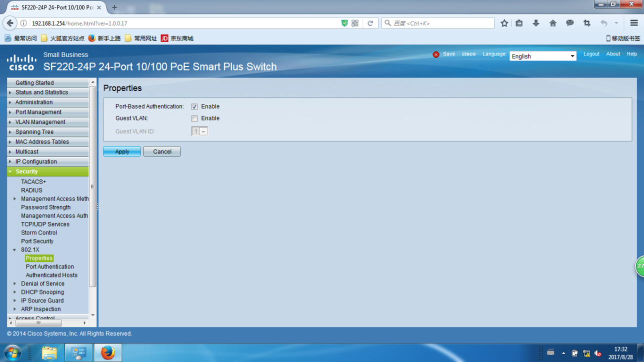This screenshot has height=362, width=644.
Task: Click the site info icon beside the URL
Action: [23, 23]
